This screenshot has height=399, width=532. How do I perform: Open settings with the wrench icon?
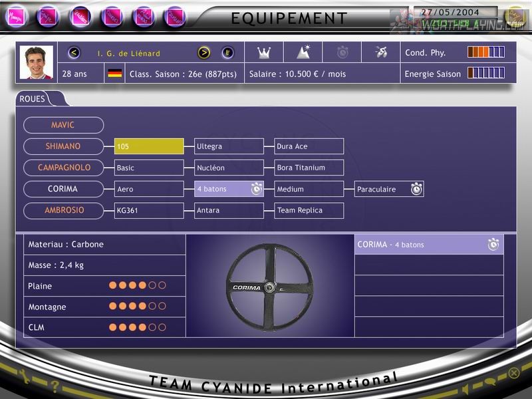(24, 376)
